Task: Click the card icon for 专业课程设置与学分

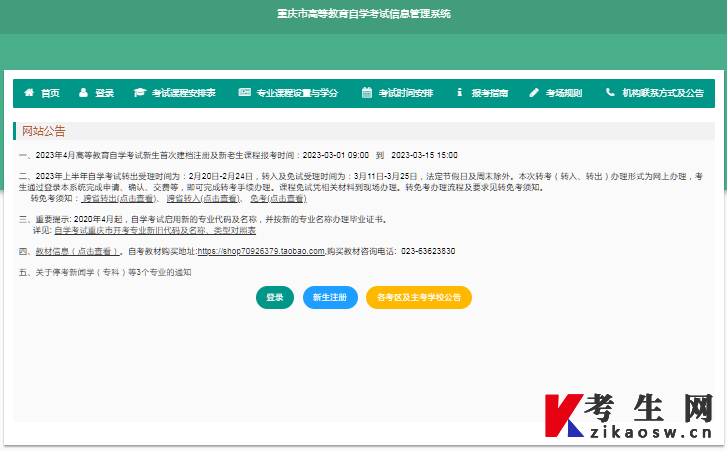Action: click(x=244, y=92)
